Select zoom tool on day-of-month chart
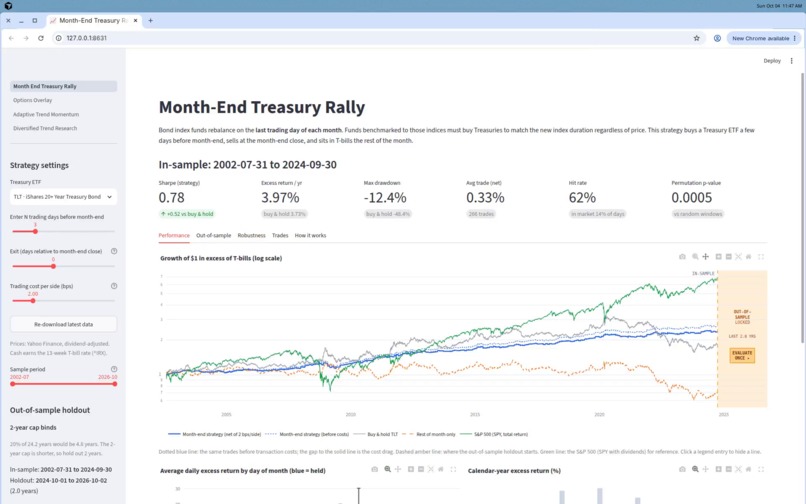The image size is (806, 504). [388, 469]
